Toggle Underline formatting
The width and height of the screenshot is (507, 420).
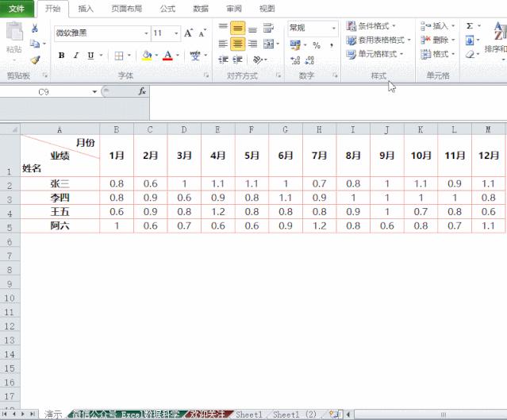(x=91, y=56)
